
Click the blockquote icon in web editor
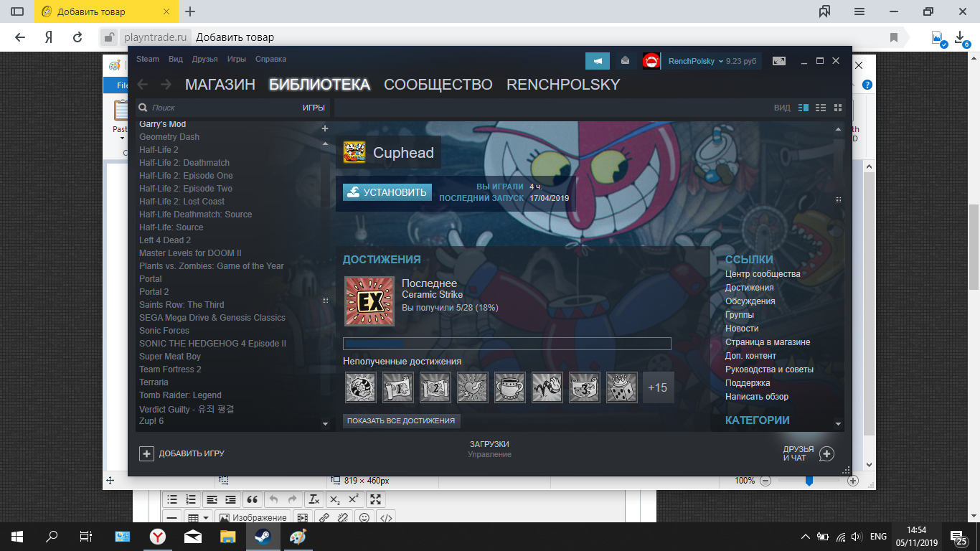tap(252, 499)
